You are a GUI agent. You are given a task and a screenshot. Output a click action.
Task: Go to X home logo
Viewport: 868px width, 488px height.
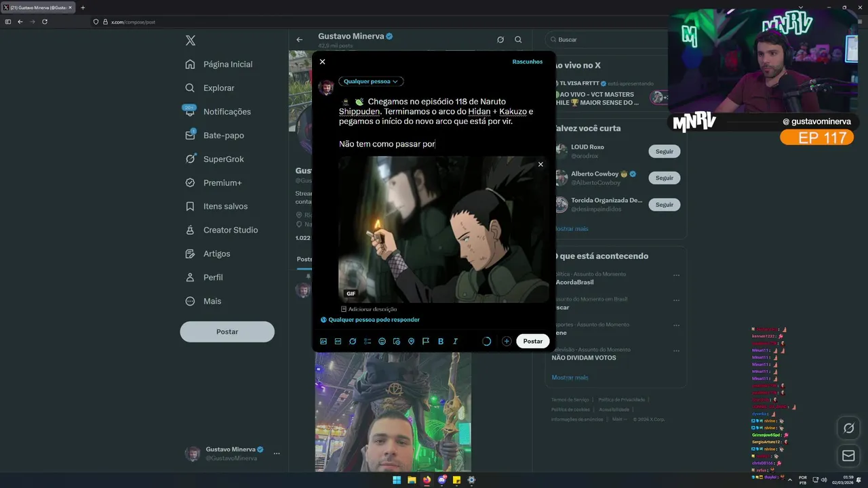(191, 41)
